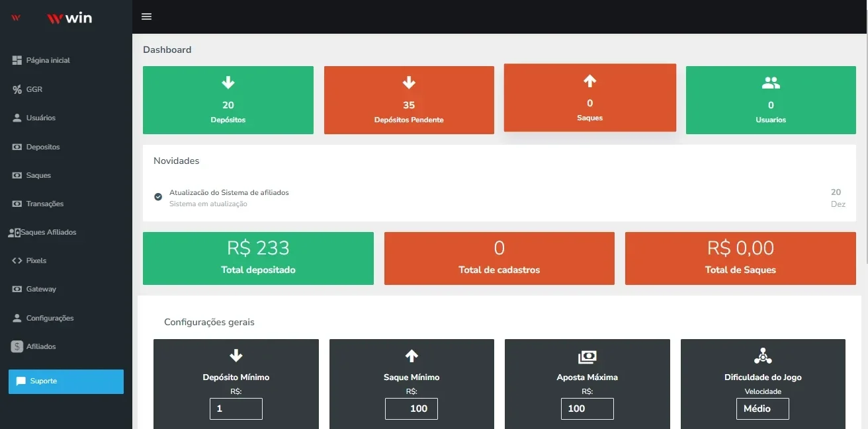Click the Dashboard heading text

[167, 50]
